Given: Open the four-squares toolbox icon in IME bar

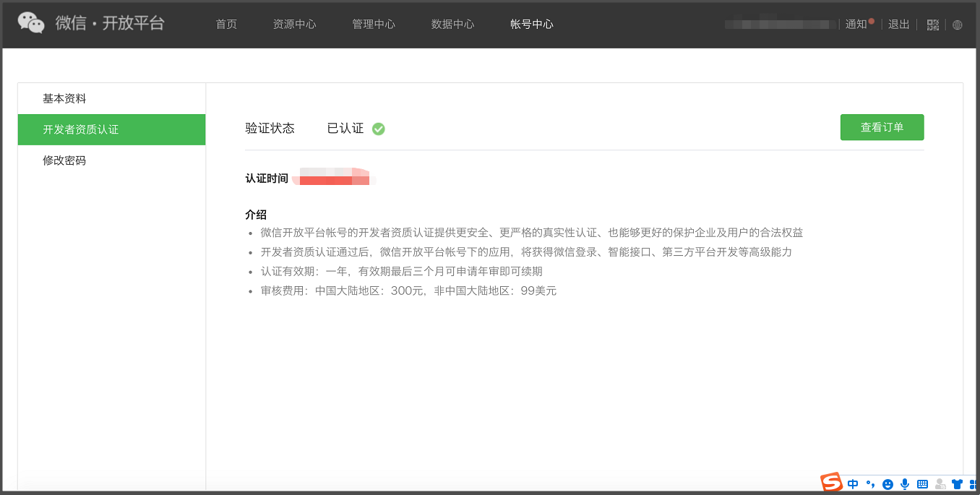Looking at the screenshot, I should 973,484.
